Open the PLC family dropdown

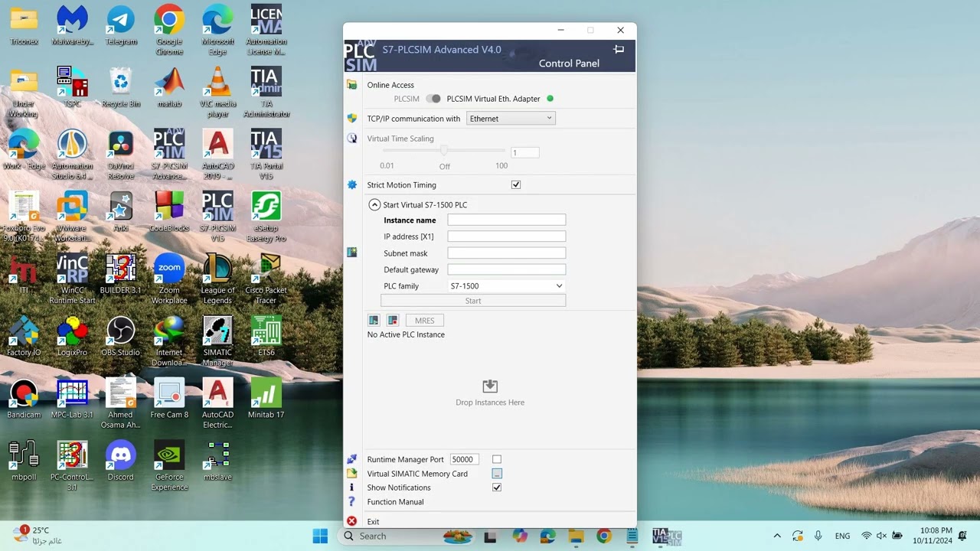coord(506,286)
